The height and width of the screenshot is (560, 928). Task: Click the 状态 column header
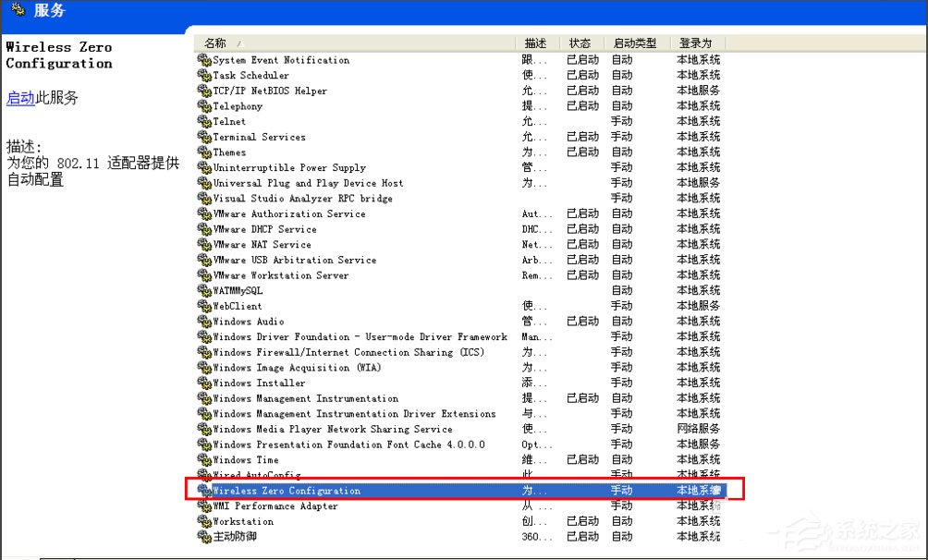(x=580, y=42)
